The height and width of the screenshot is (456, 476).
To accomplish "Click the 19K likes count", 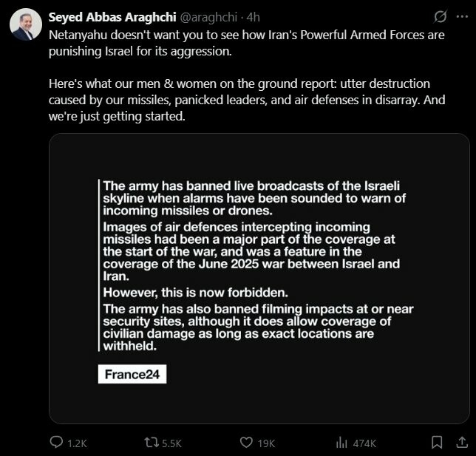I will point(266,443).
